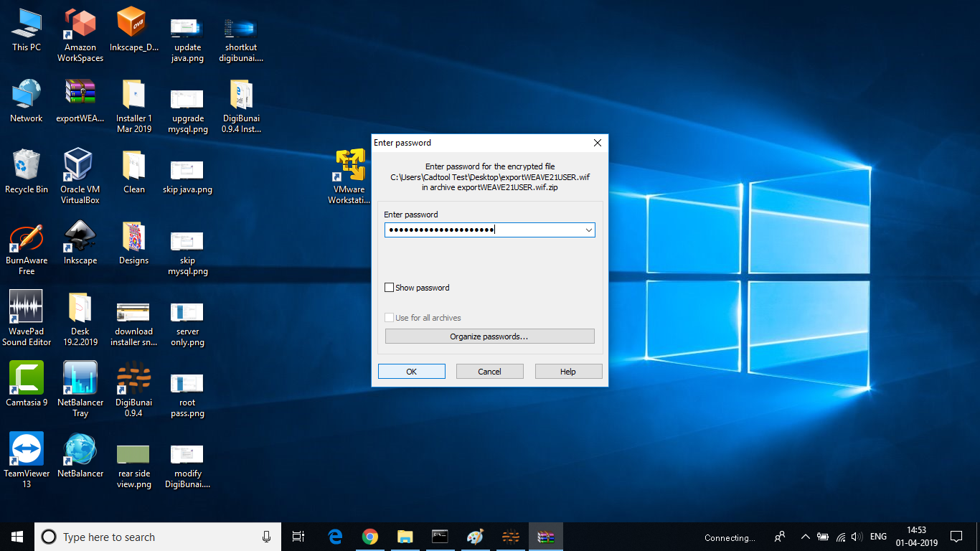Open Google Chrome from the taskbar

pyautogui.click(x=369, y=537)
